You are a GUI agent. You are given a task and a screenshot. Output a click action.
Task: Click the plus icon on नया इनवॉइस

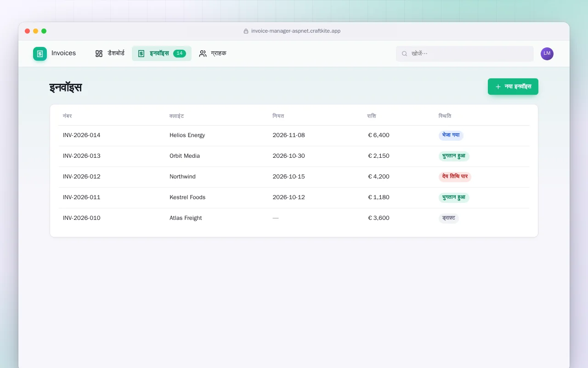point(498,86)
